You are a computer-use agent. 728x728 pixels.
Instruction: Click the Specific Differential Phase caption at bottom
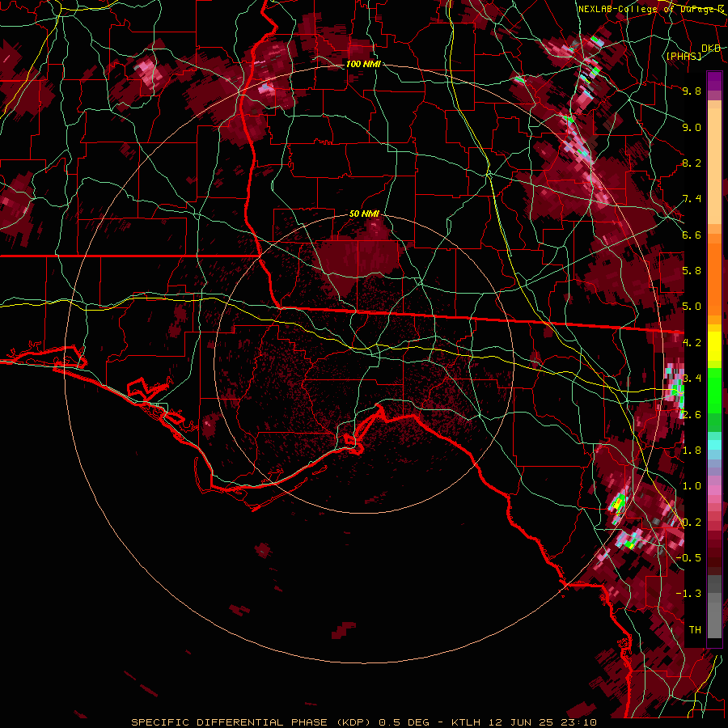364,722
